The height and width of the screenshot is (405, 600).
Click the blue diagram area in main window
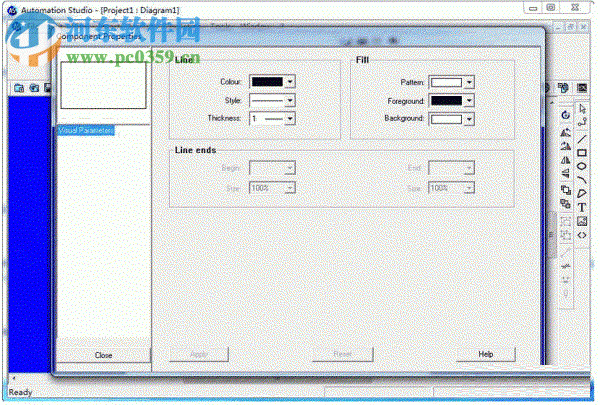pos(30,234)
